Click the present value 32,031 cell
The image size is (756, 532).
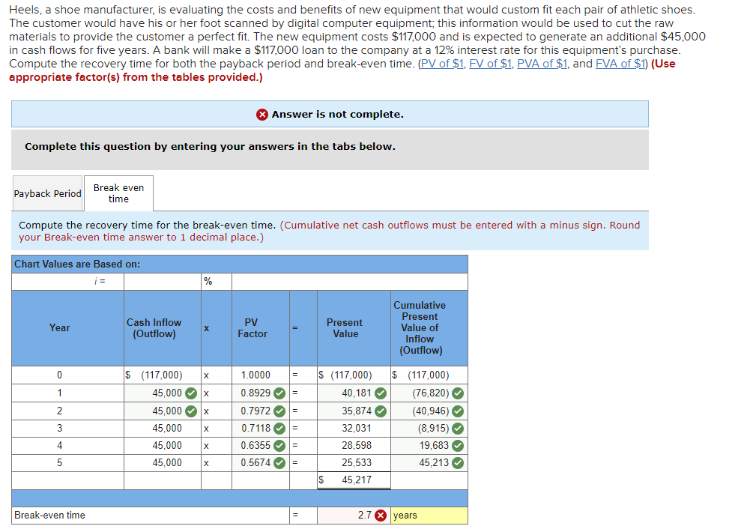[x=354, y=429]
